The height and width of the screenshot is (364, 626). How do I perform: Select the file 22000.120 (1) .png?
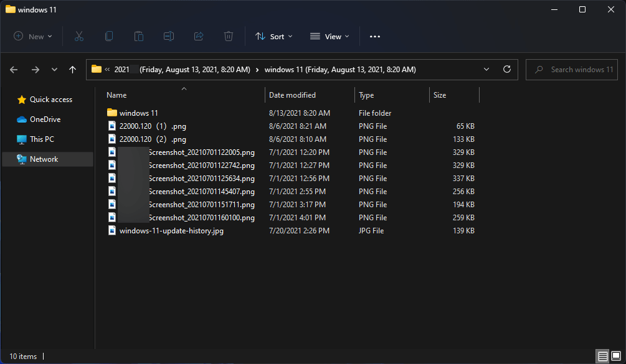coord(153,126)
